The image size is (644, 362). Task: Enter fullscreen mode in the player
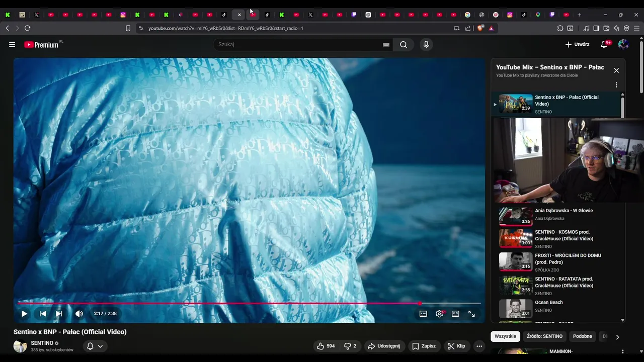(x=471, y=314)
